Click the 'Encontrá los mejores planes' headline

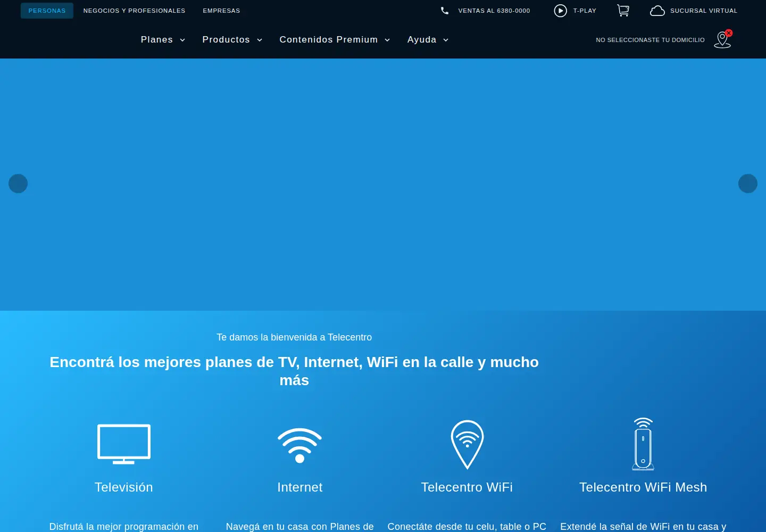(294, 371)
